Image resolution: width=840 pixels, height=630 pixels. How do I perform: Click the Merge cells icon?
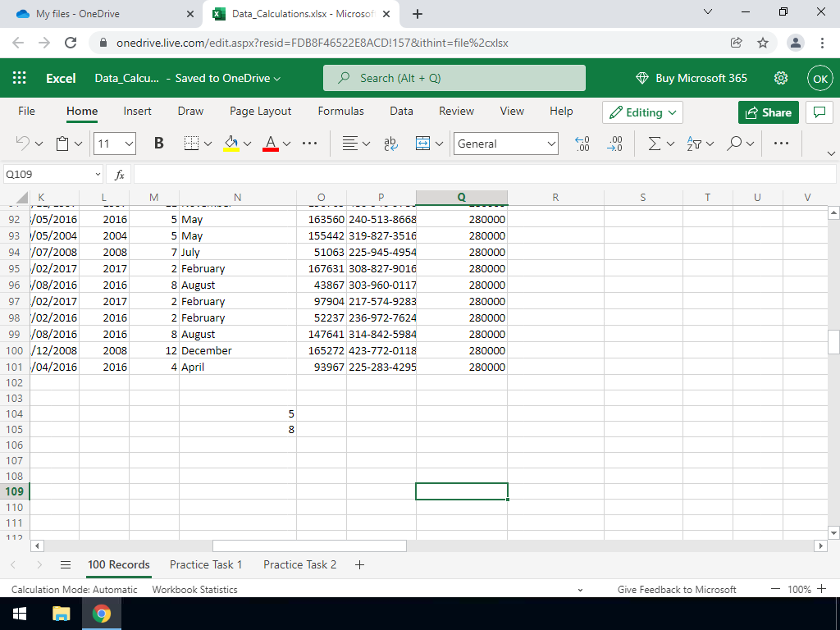[x=422, y=144]
